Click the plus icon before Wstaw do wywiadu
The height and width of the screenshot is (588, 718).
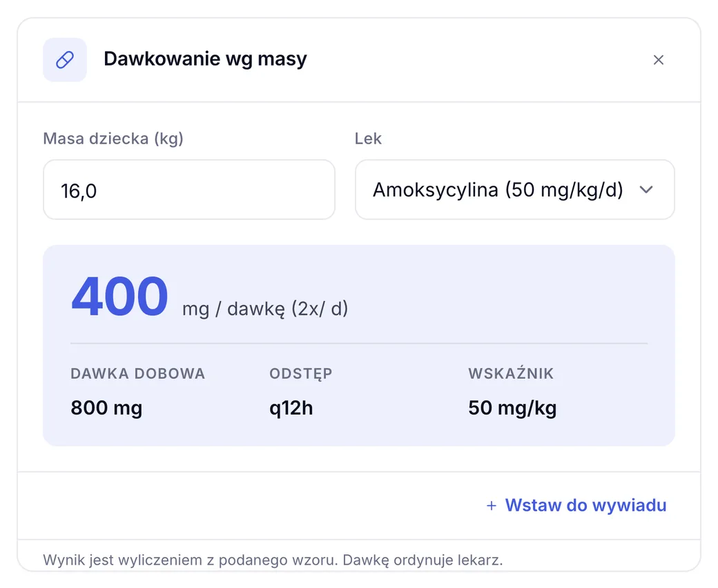click(492, 506)
